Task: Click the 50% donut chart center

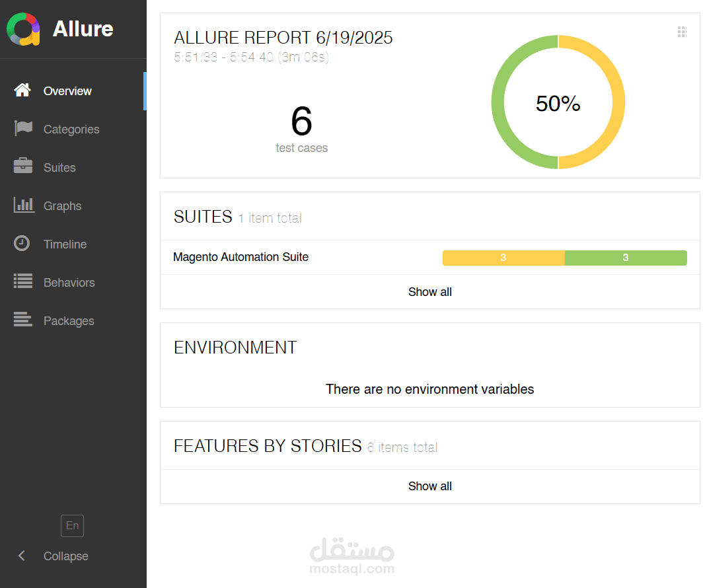Action: pyautogui.click(x=558, y=104)
